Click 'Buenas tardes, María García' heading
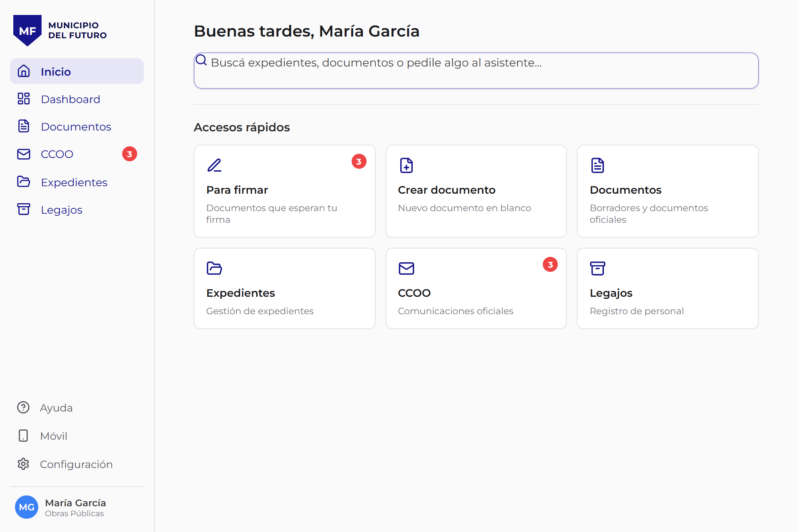798x532 pixels. pos(307,31)
